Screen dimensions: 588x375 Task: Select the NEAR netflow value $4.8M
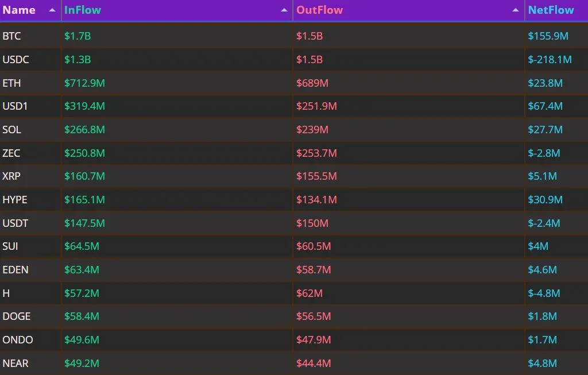pos(542,364)
